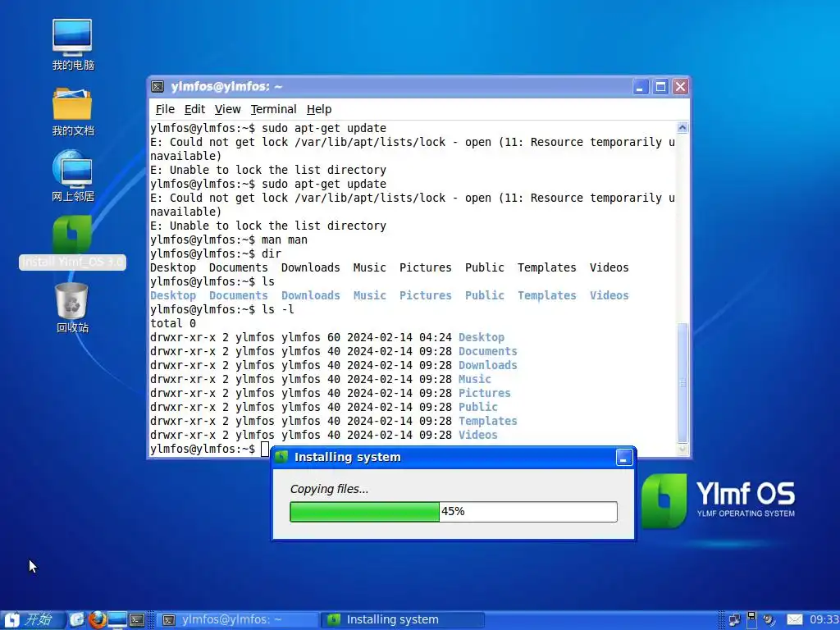
Task: Launch Firefox from the quick launch bar
Action: click(x=97, y=620)
